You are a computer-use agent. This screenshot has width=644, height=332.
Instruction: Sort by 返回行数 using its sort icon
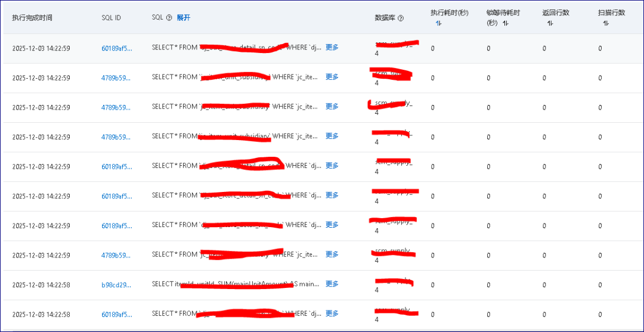pos(550,24)
